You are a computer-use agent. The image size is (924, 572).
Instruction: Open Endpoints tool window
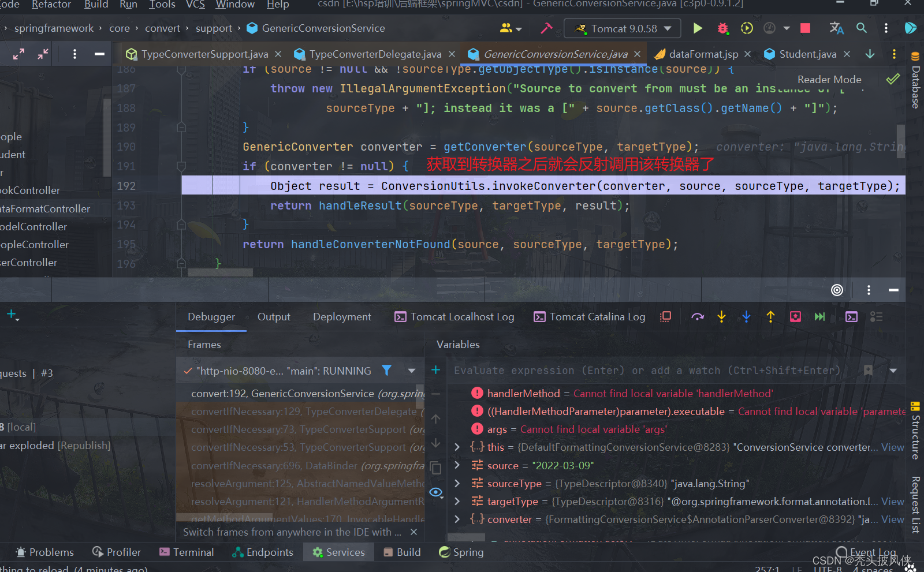(x=263, y=552)
